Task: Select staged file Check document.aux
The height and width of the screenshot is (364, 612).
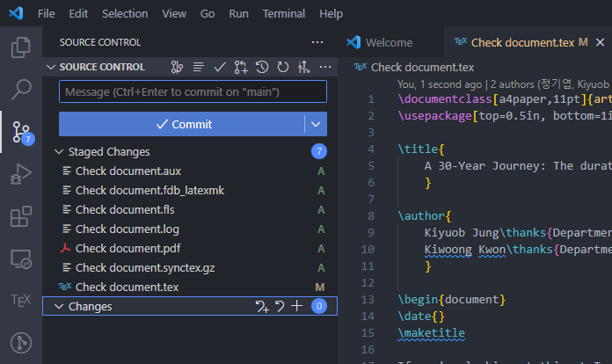Action: pyautogui.click(x=190, y=171)
